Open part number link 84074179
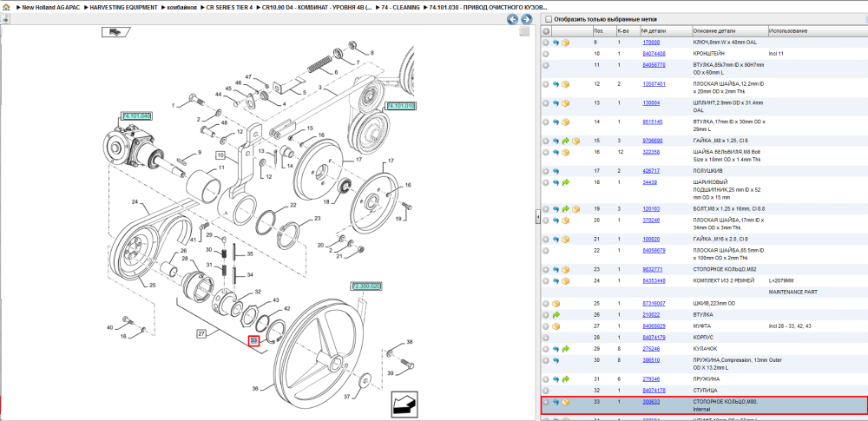This screenshot has height=421, width=868. 654,338
